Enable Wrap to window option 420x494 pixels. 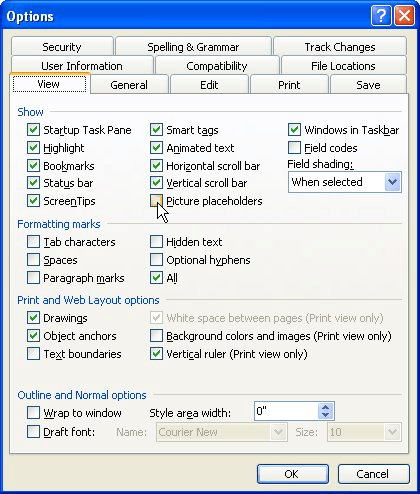[33, 413]
